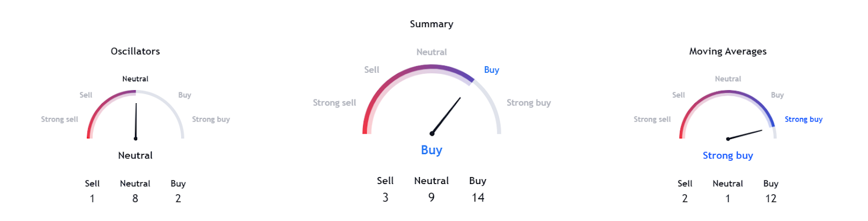This screenshot has width=868, height=221.
Task: Click the Summary gauge needle
Action: (x=446, y=116)
